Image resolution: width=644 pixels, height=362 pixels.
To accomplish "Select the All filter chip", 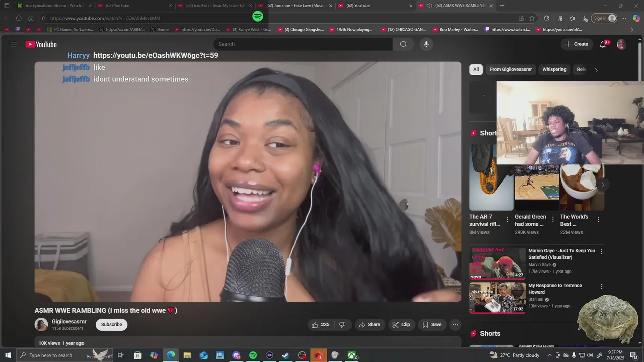I will 476,69.
